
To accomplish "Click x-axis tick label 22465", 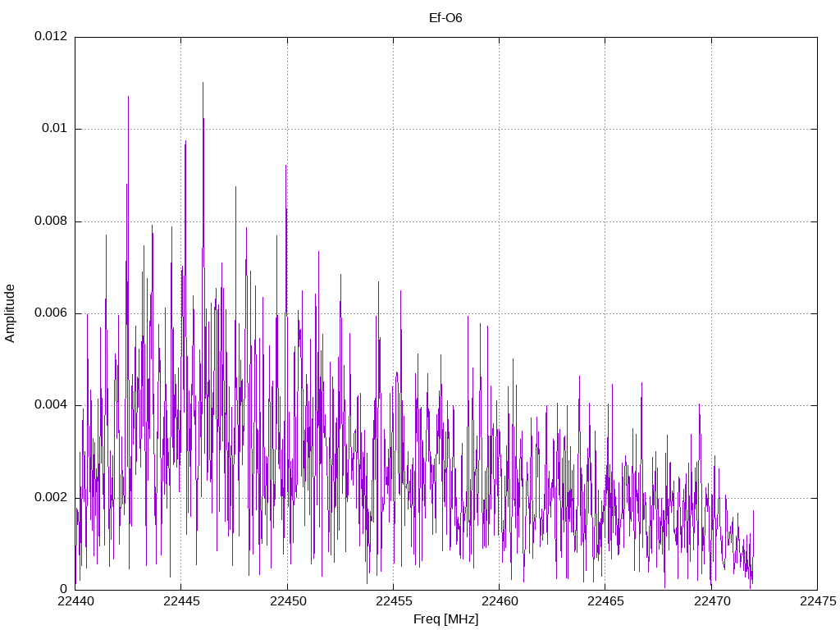I will (606, 601).
